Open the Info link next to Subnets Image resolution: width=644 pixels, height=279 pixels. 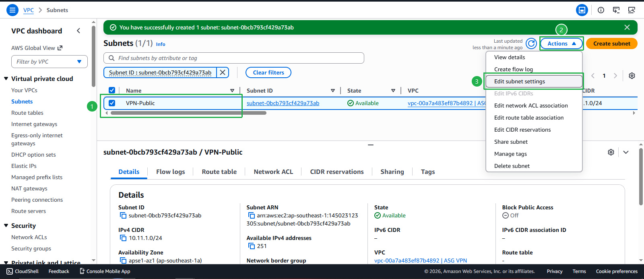[x=161, y=44]
